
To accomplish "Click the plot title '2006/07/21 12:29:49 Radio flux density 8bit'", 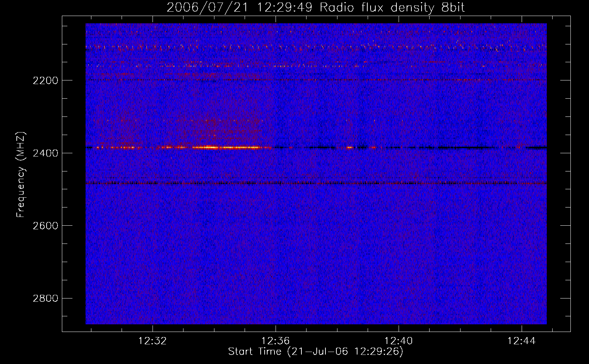I will [316, 8].
